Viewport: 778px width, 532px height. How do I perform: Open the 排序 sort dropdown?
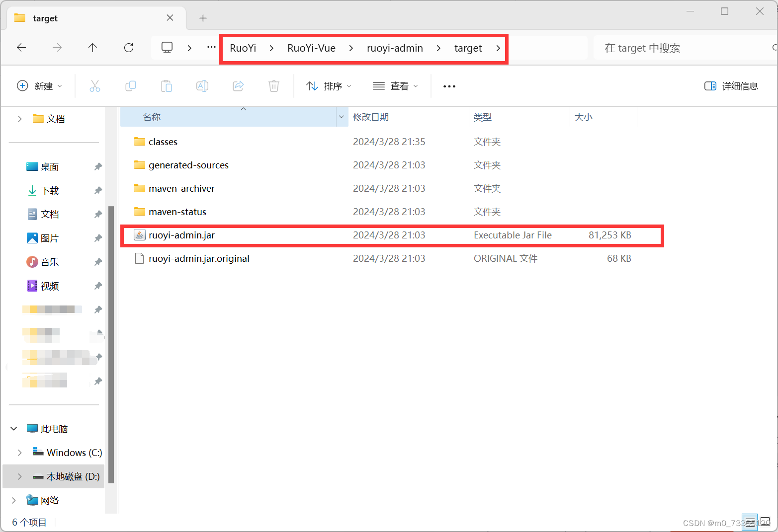click(329, 85)
